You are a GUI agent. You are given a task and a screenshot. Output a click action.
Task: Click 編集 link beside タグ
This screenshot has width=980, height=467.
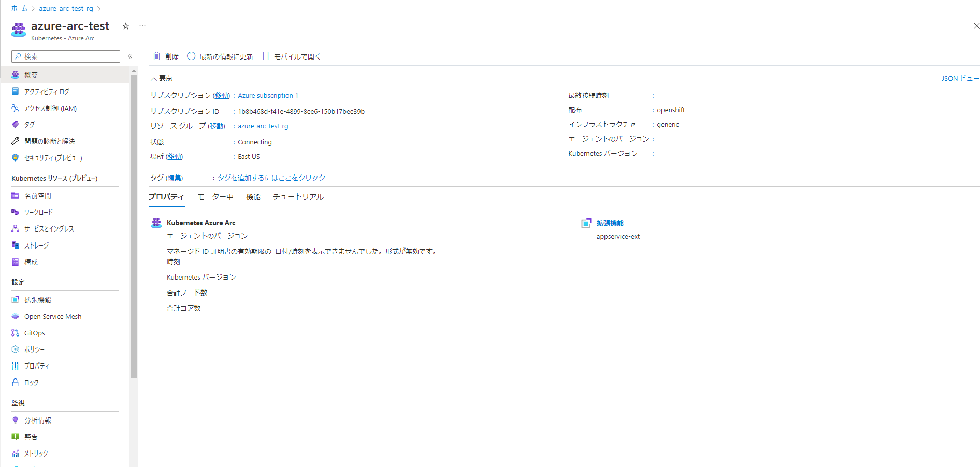pyautogui.click(x=175, y=178)
